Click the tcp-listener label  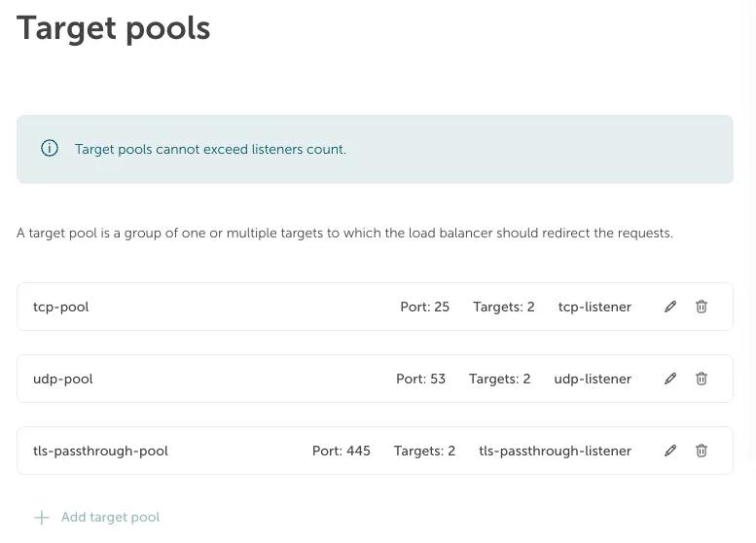click(594, 307)
